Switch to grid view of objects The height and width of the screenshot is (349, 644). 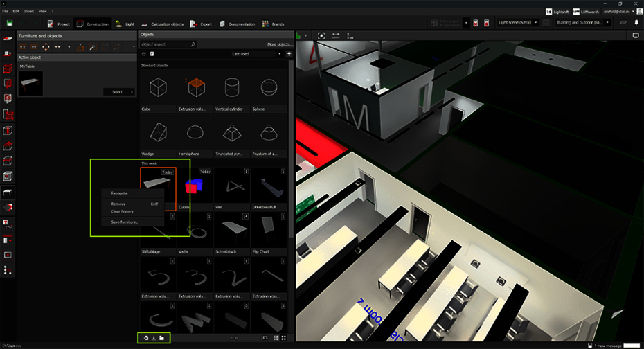pos(284,338)
